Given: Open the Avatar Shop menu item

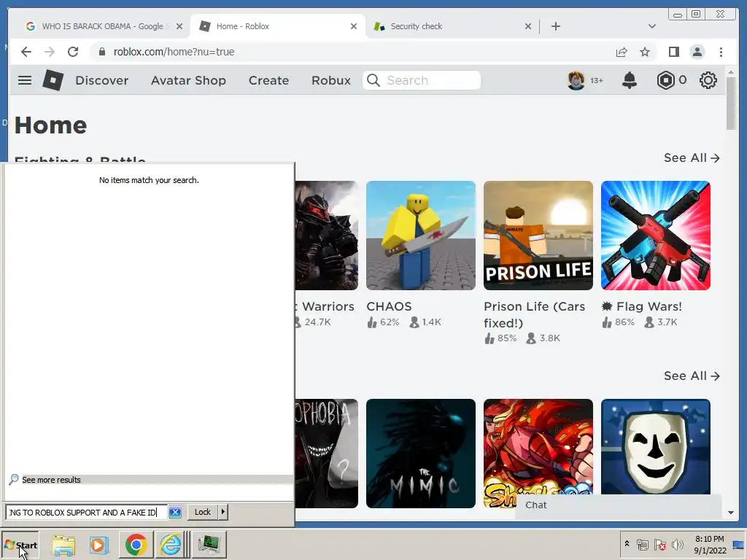Looking at the screenshot, I should 188,80.
